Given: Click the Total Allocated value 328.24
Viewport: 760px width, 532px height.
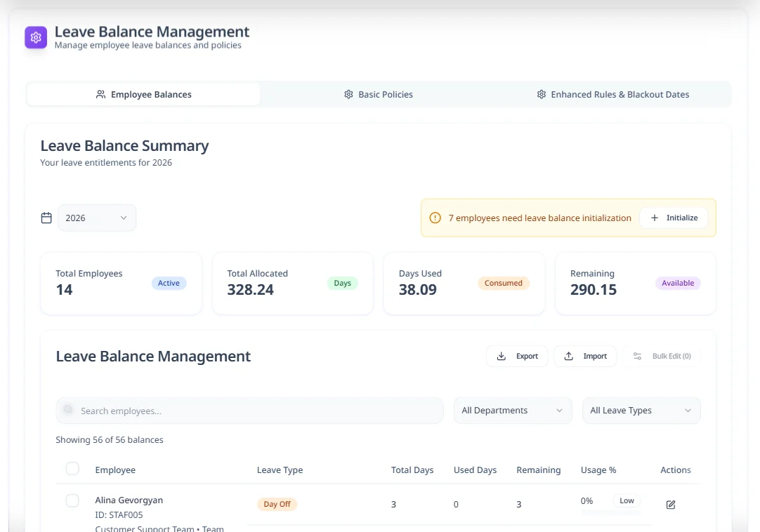Looking at the screenshot, I should (x=251, y=290).
